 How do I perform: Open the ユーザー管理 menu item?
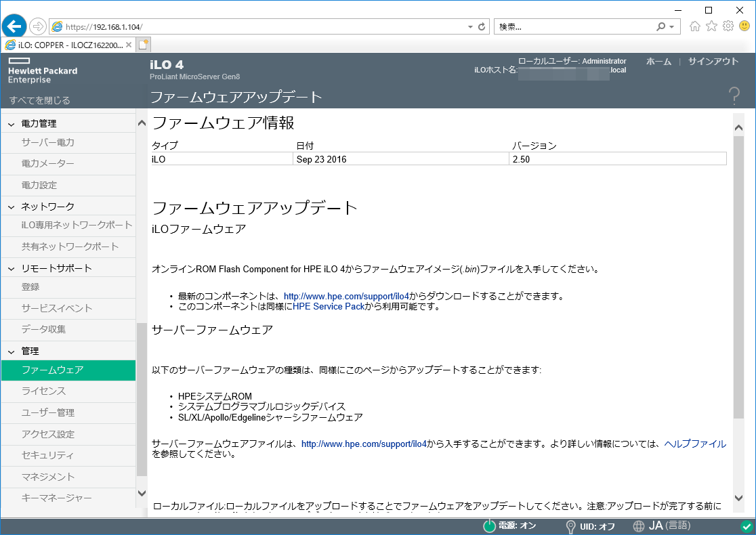[x=68, y=413]
